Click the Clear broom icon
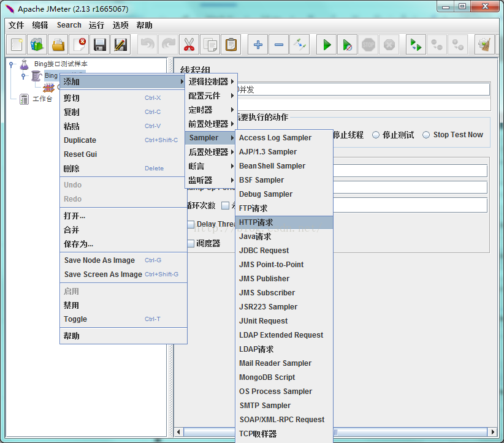This screenshot has width=504, height=443. 484,45
